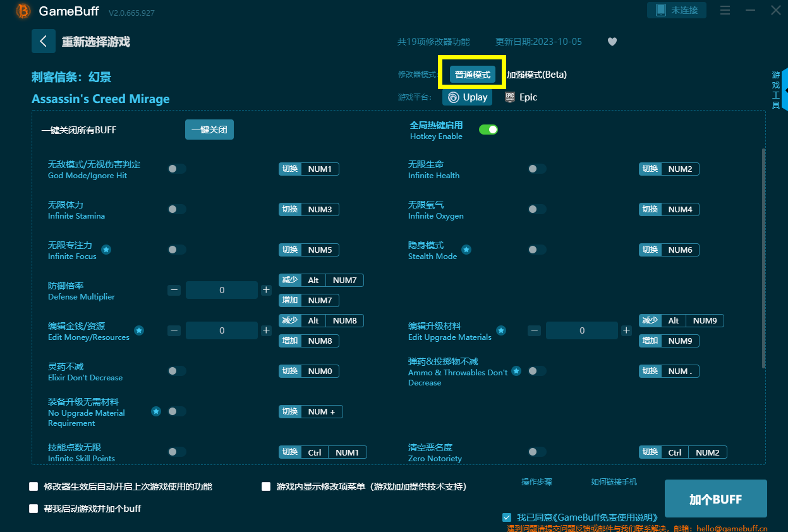
Task: Toggle God Mode/Ignore Hit switch
Action: (177, 169)
